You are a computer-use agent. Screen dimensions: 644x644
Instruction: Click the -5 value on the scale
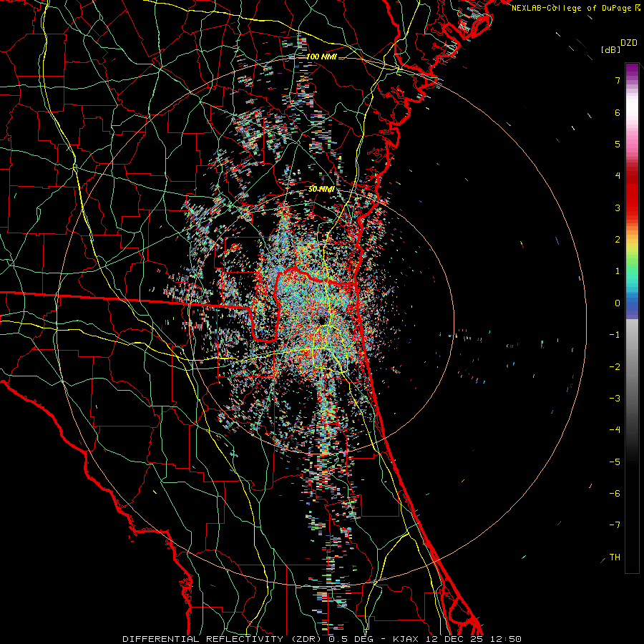615,462
